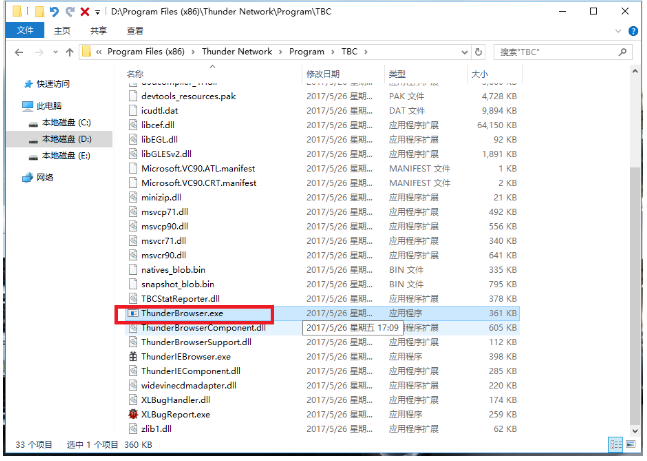Go forward with the forward arrow
Viewport: 647px width, 461px height.
pyautogui.click(x=39, y=52)
